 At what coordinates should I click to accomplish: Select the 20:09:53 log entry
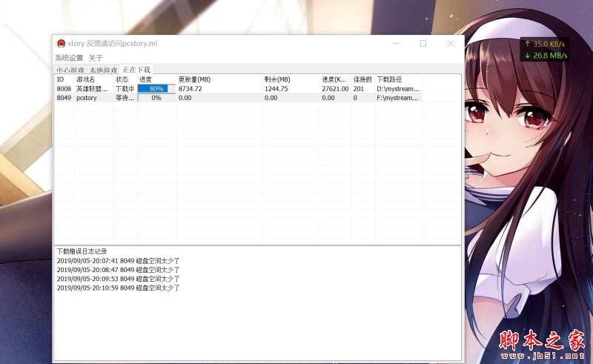118,279
